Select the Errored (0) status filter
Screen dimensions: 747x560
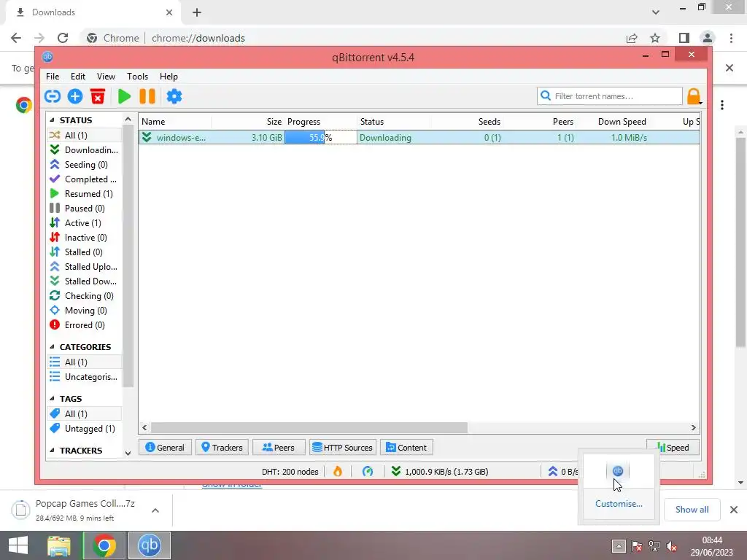click(84, 325)
